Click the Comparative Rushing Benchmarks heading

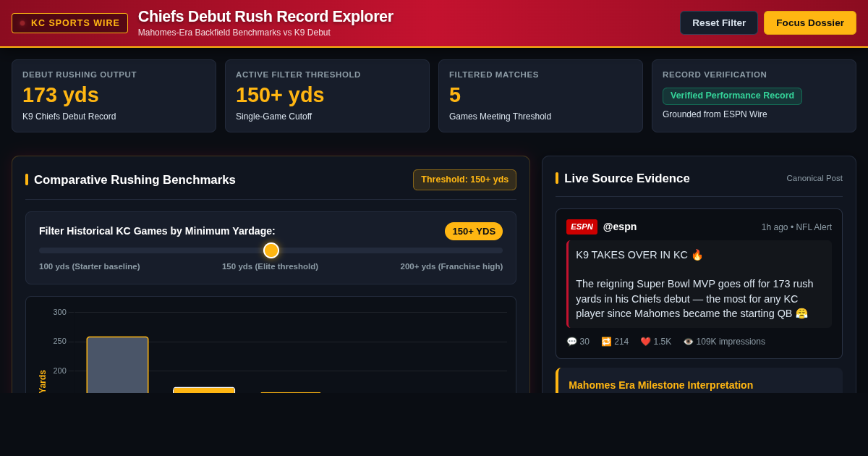(135, 180)
